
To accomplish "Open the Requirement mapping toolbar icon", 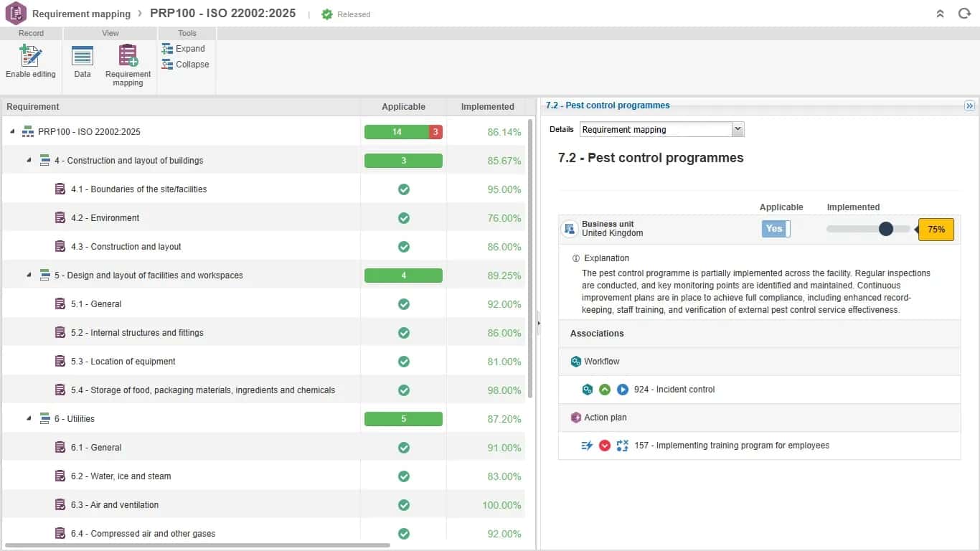I will coord(128,55).
